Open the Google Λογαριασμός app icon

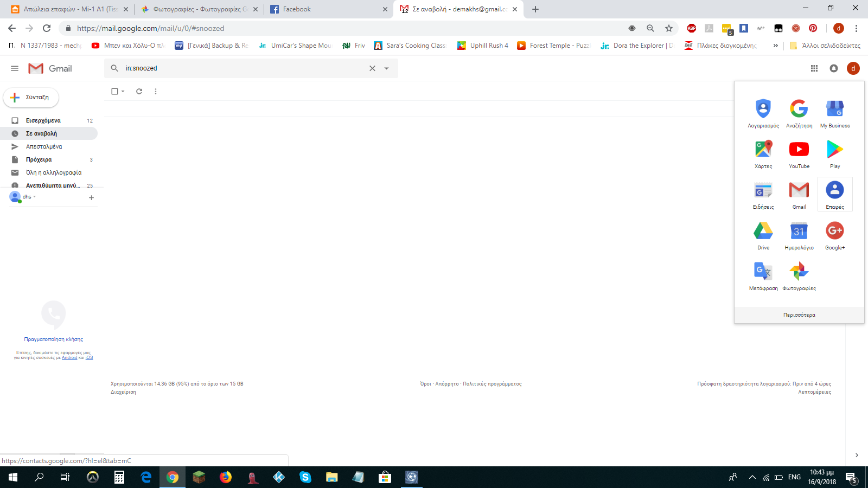pos(763,113)
